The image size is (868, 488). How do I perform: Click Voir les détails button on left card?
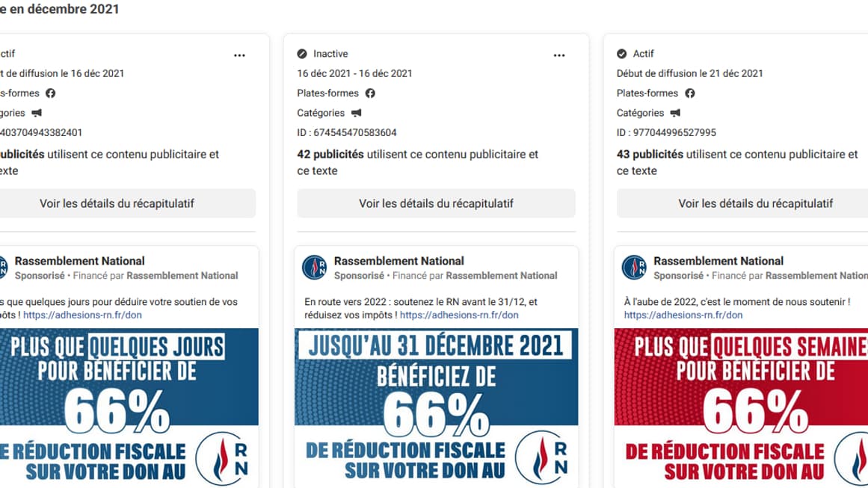point(117,203)
